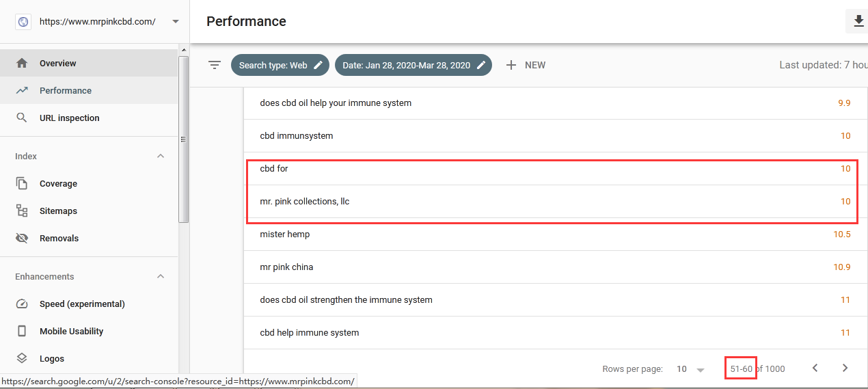Image resolution: width=868 pixels, height=389 pixels.
Task: Open Overview in sidebar
Action: (89, 63)
